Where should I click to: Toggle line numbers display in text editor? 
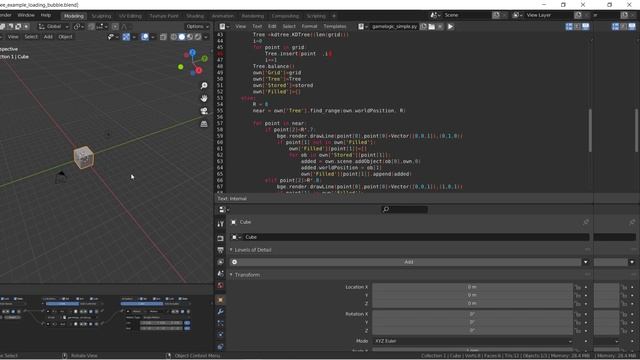569,27
